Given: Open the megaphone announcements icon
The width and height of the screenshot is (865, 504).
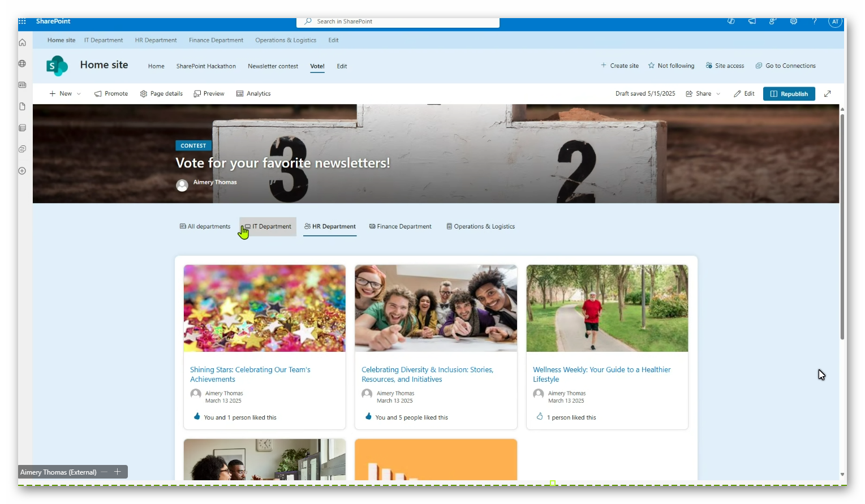Looking at the screenshot, I should 752,21.
